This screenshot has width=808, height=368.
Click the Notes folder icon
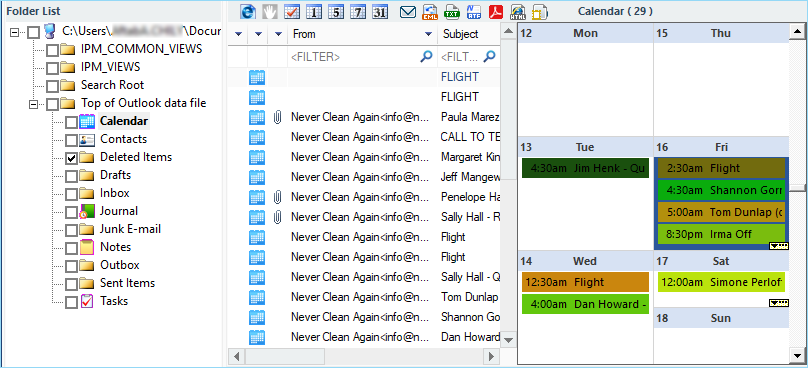(87, 247)
